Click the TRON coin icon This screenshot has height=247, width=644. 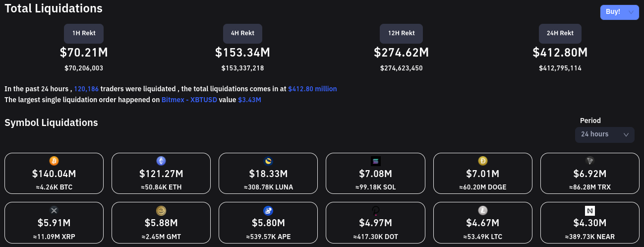point(590,161)
